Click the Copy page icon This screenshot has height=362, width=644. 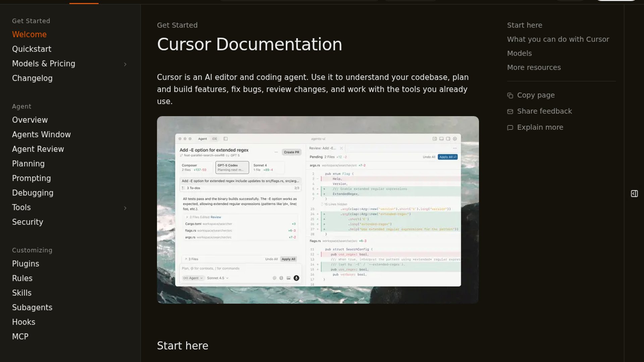click(x=510, y=96)
